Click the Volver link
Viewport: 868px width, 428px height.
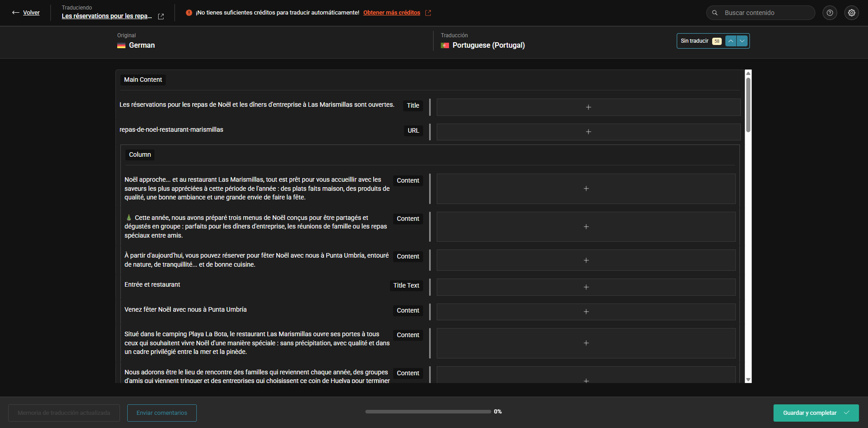pos(31,13)
